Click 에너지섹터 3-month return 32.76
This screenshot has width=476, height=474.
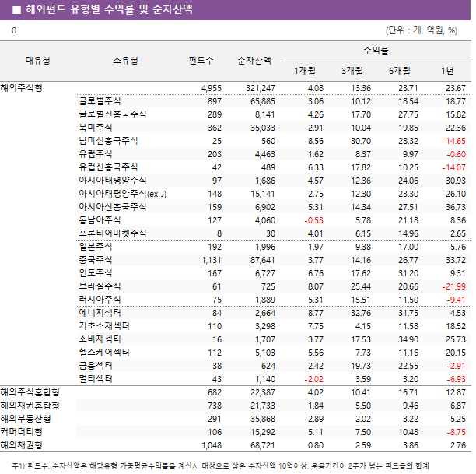click(x=361, y=313)
